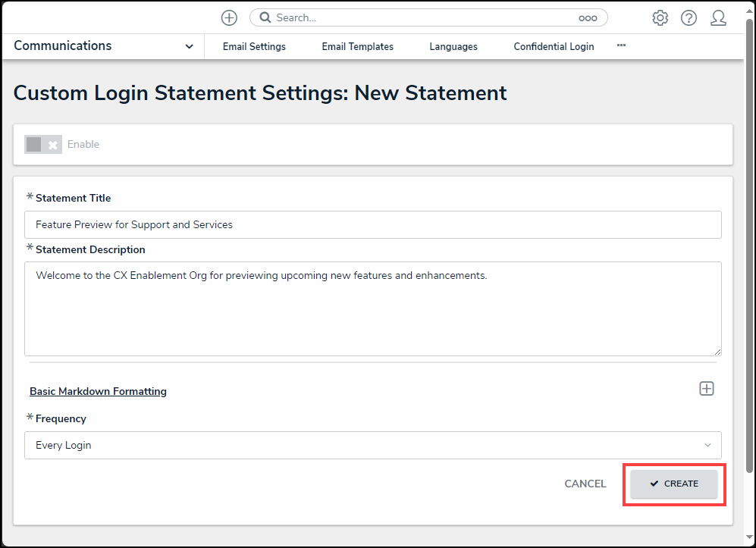Open the user profile icon
Screen dimensions: 756x548
tap(718, 17)
